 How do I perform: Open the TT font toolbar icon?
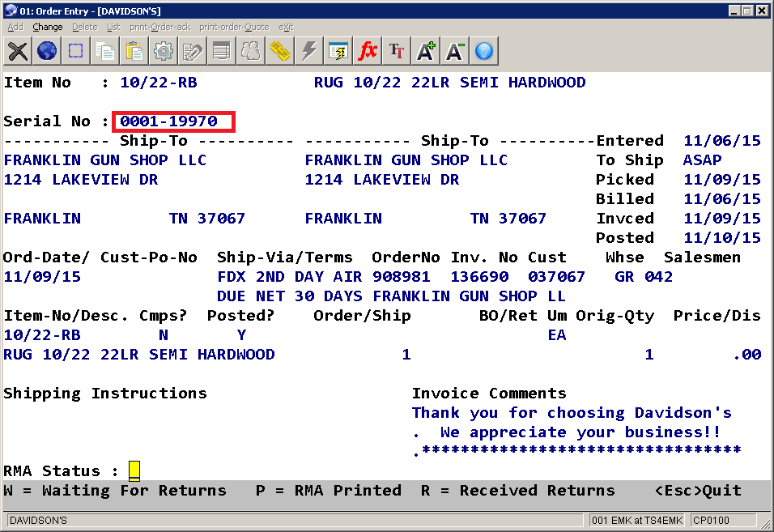[x=397, y=51]
